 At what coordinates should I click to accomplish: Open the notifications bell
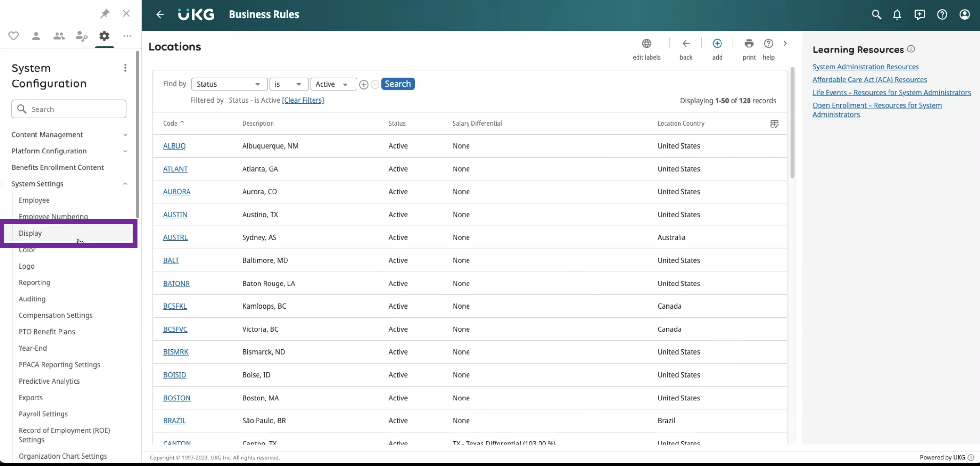pyautogui.click(x=897, y=14)
